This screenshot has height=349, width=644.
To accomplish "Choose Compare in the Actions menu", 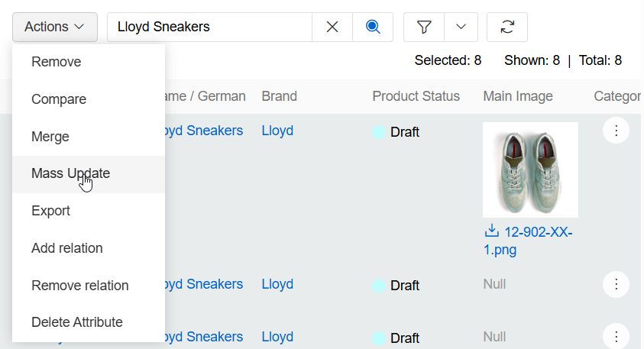I will click(59, 99).
